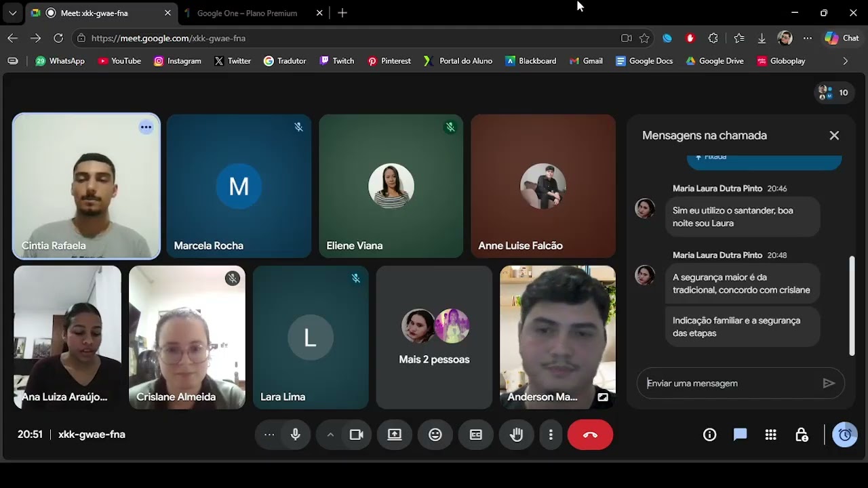Viewport: 868px width, 488px height.
Task: Open the Gmail bookmark
Action: click(x=586, y=61)
